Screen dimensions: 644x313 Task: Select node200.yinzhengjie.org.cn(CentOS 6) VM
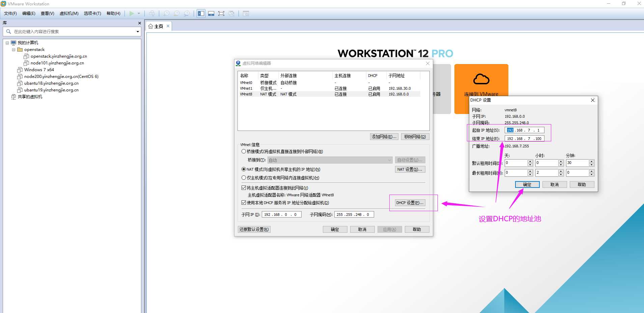click(x=61, y=77)
